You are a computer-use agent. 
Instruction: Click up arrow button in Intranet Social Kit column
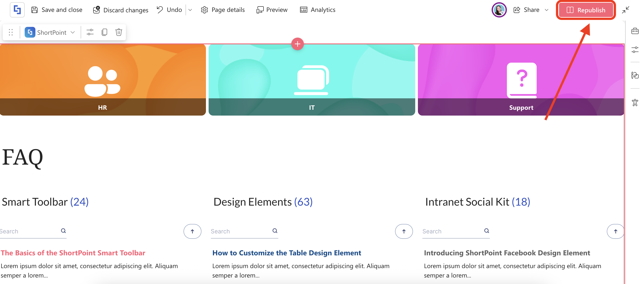point(616,231)
